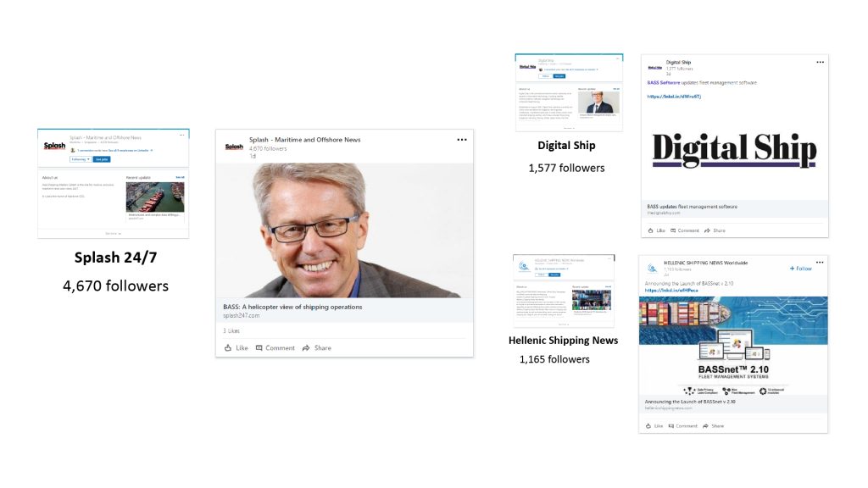Screen dimensions: 868x488
Task: Share the Digital Ship post
Action: click(715, 230)
